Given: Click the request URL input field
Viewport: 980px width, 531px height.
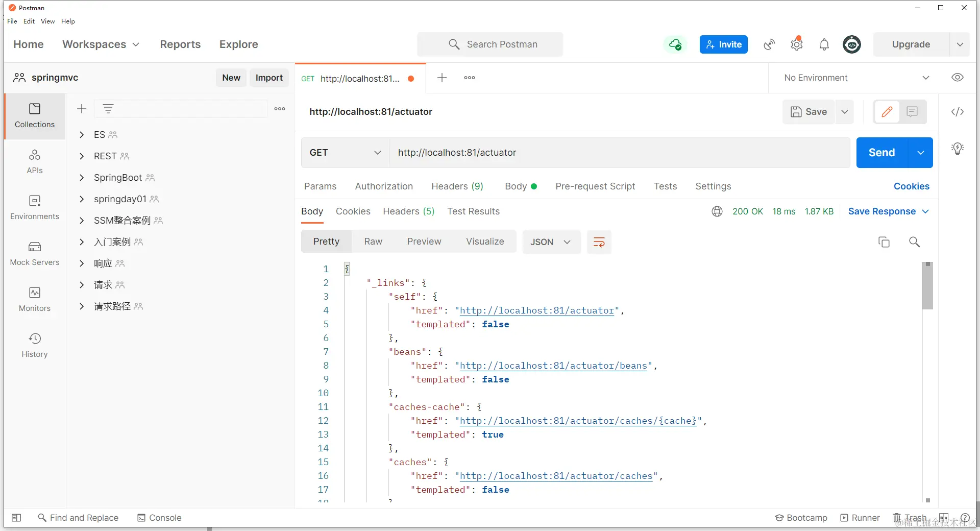Looking at the screenshot, I should pos(620,153).
